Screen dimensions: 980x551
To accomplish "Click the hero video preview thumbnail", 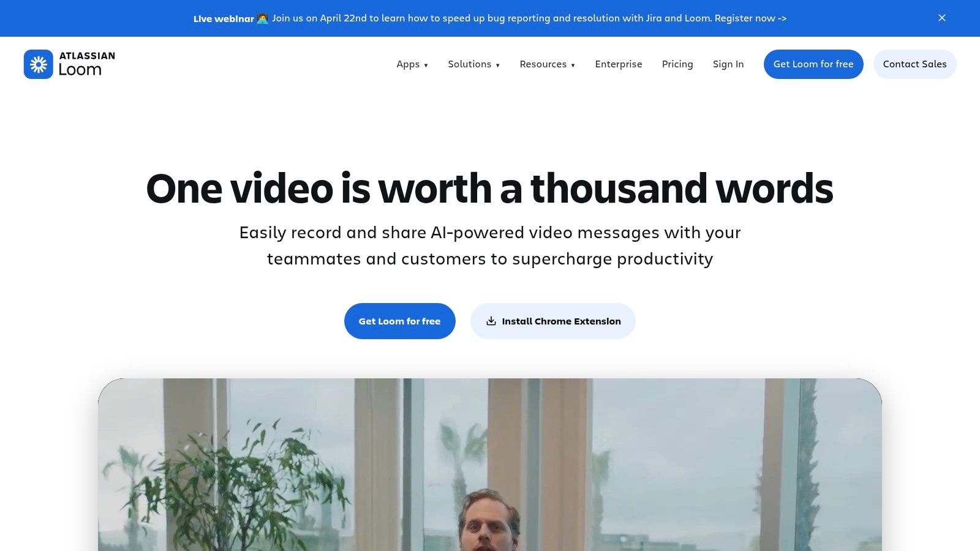I will click(x=490, y=465).
